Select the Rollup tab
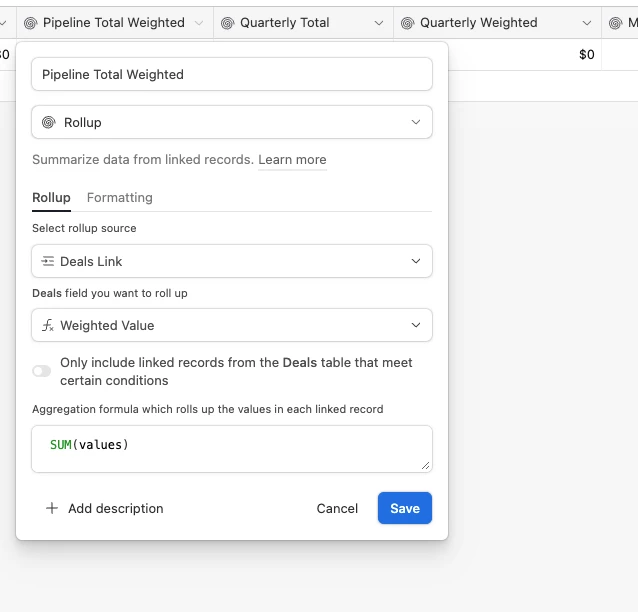Viewport: 638px width, 612px height. pos(51,198)
